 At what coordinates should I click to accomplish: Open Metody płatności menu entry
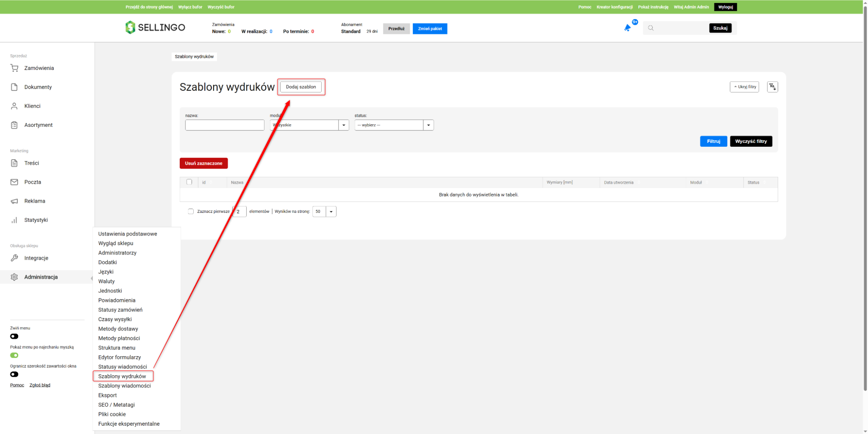119,338
